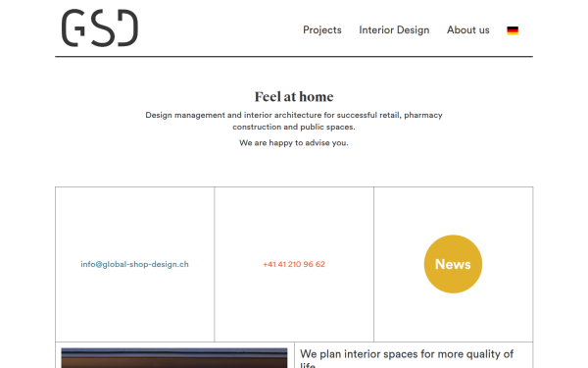Call phone number +41 41 210 96 62
The height and width of the screenshot is (368, 588).
click(x=294, y=264)
